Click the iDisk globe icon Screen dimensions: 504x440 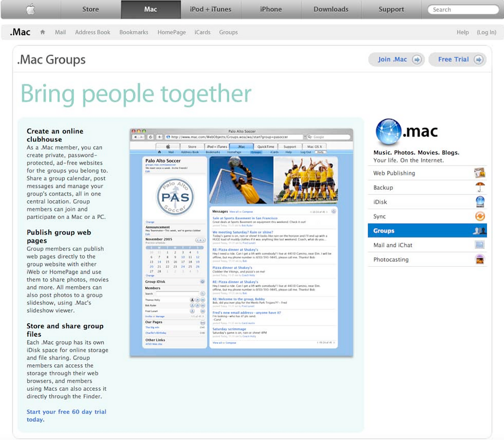tap(480, 202)
